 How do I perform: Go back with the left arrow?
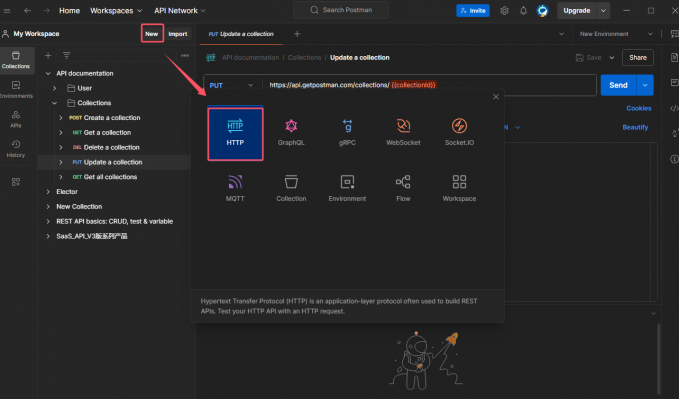pyautogui.click(x=27, y=10)
